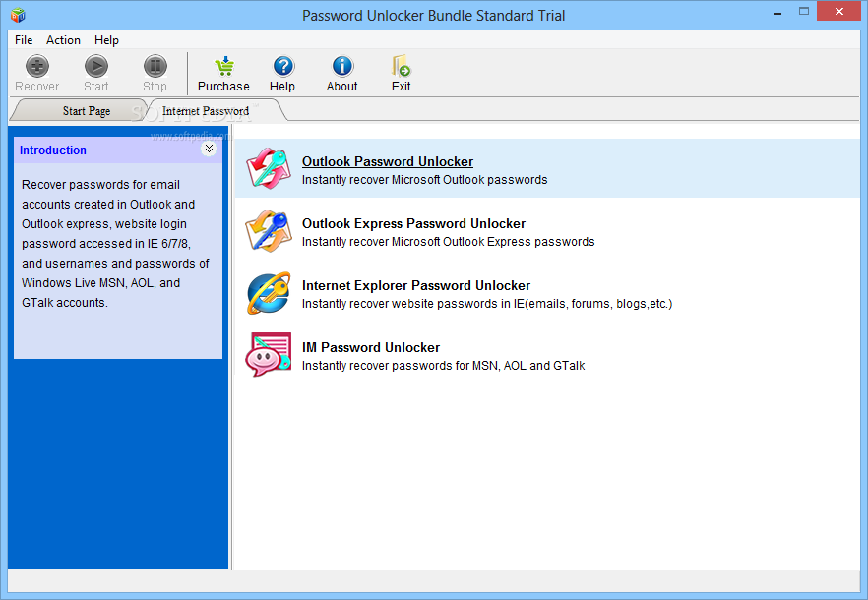The height and width of the screenshot is (600, 868).
Task: Click the Stop pause icon
Action: click(155, 67)
